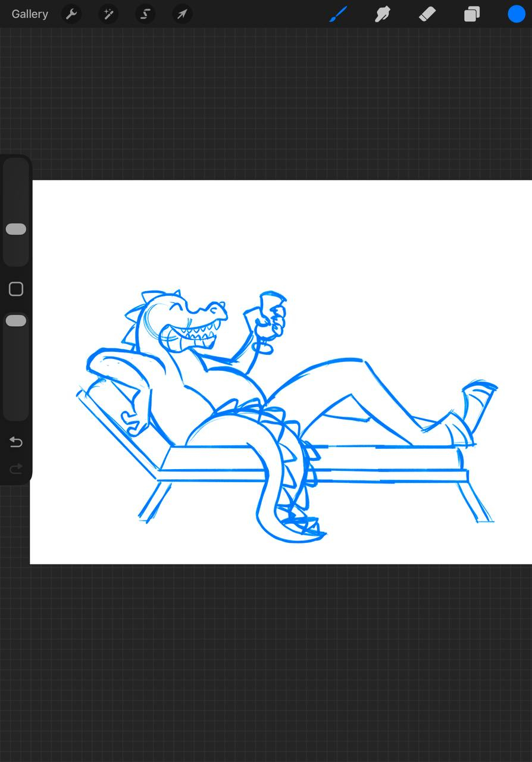This screenshot has width=532, height=762.
Task: Select the Brush tool
Action: pyautogui.click(x=338, y=14)
